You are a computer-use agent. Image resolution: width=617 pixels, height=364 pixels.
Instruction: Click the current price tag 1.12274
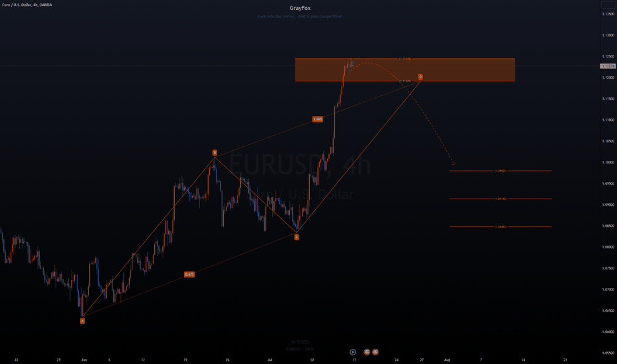click(608, 66)
